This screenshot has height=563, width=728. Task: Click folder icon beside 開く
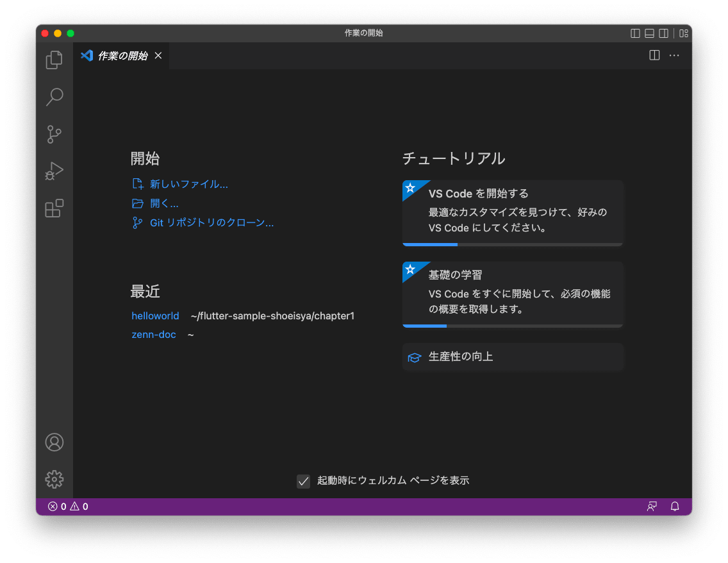click(x=138, y=203)
